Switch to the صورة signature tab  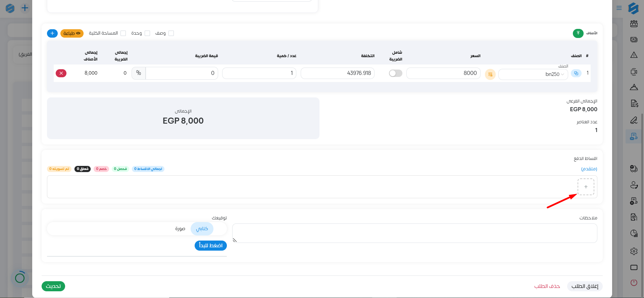point(180,229)
